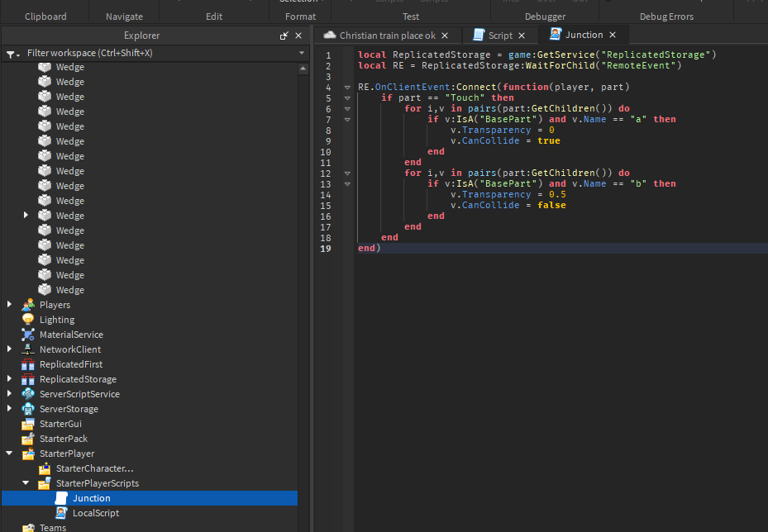768x532 pixels.
Task: Select the LocalScript icon under StarterPlayerScripts
Action: click(x=60, y=513)
